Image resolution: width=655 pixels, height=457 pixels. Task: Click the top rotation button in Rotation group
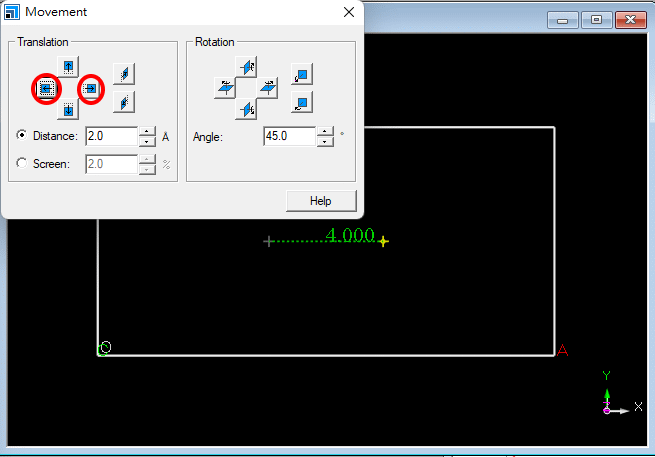click(246, 67)
